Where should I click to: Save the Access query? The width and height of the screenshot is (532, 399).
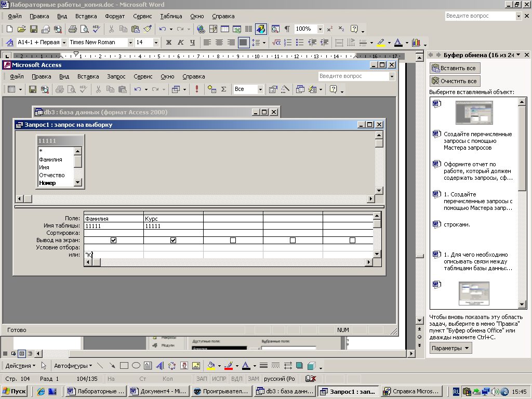point(33,89)
